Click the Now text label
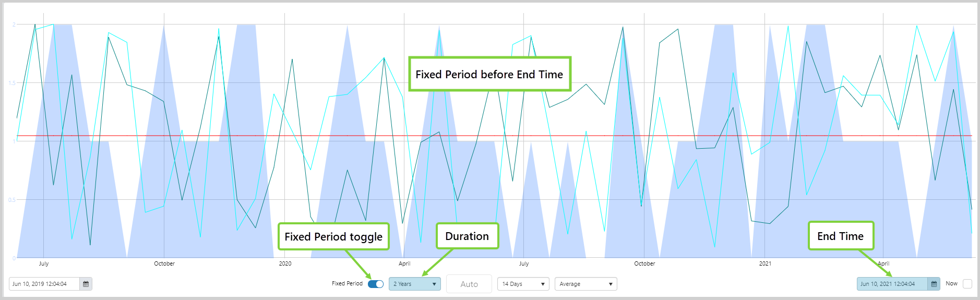 click(951, 284)
